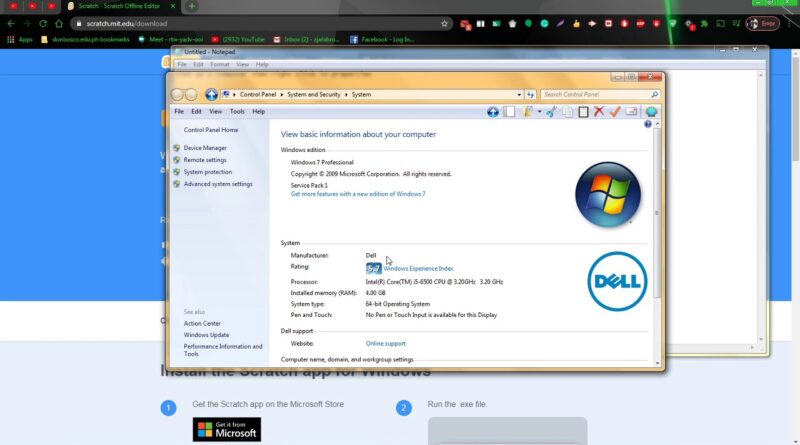Open File menu in Notepad window
Screen dimensions: 800x445
point(182,64)
